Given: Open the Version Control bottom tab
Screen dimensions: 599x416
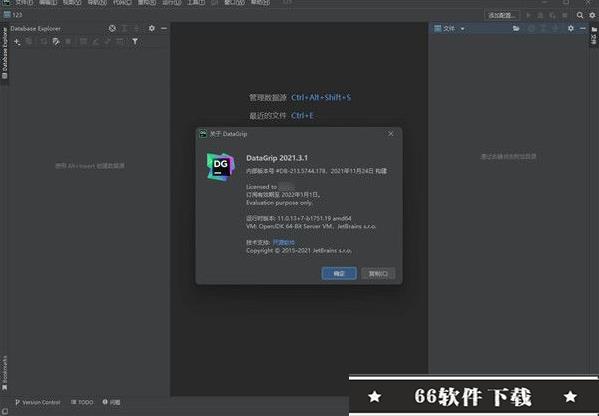Looking at the screenshot, I should [x=37, y=402].
